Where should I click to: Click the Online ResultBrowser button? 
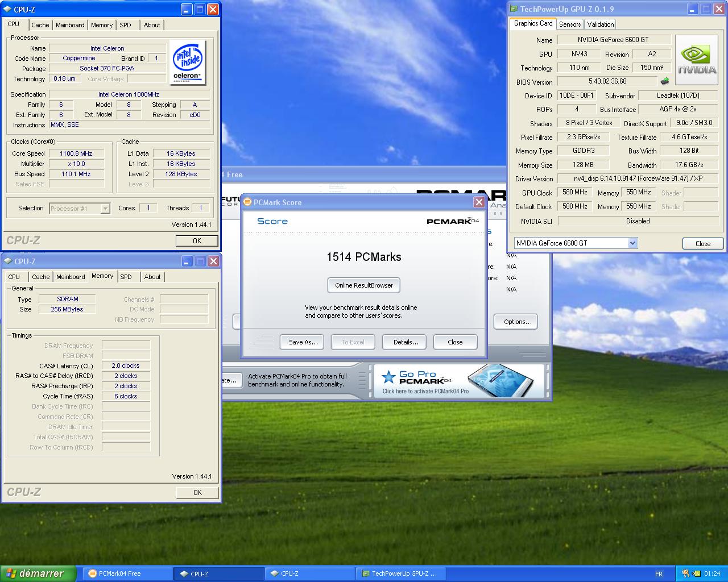[x=364, y=285]
